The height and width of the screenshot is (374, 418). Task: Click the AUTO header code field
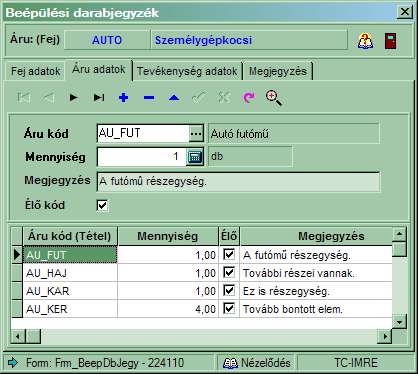coord(107,40)
